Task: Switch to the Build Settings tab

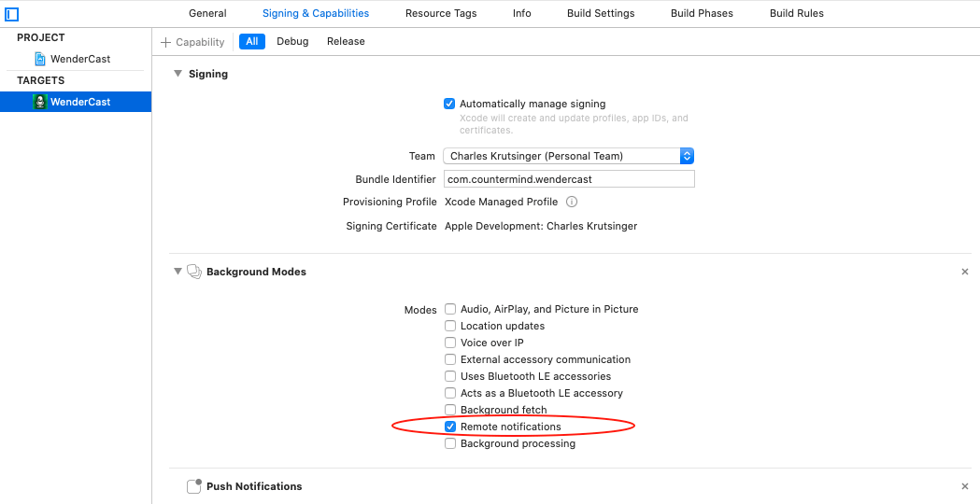Action: click(x=601, y=13)
